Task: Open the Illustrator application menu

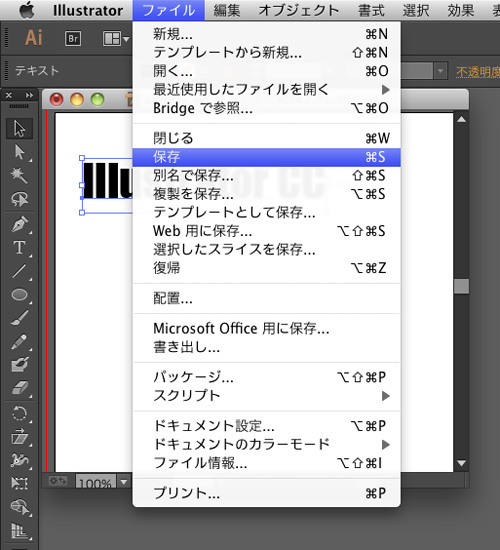Action: coord(88,11)
